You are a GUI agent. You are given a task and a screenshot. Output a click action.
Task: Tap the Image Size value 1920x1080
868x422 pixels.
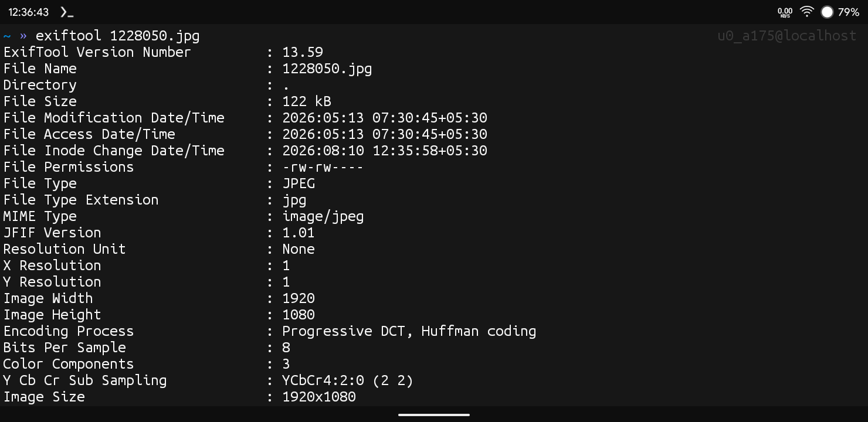click(x=319, y=397)
